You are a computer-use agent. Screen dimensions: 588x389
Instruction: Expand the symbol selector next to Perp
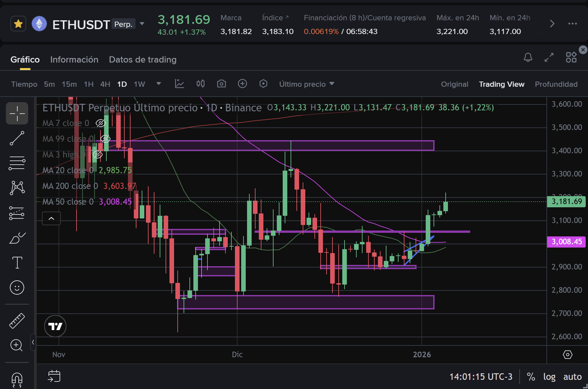point(142,24)
